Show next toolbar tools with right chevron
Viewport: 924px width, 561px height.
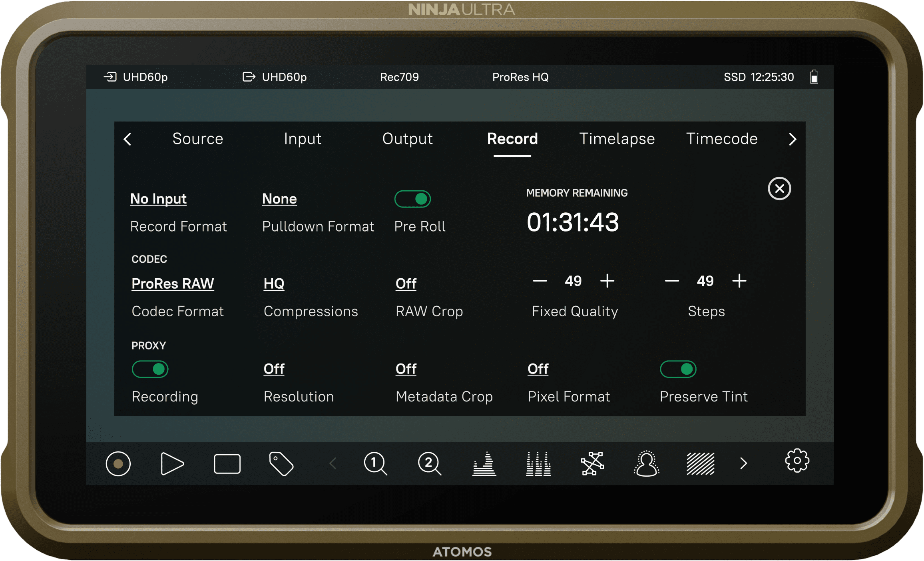click(x=743, y=463)
